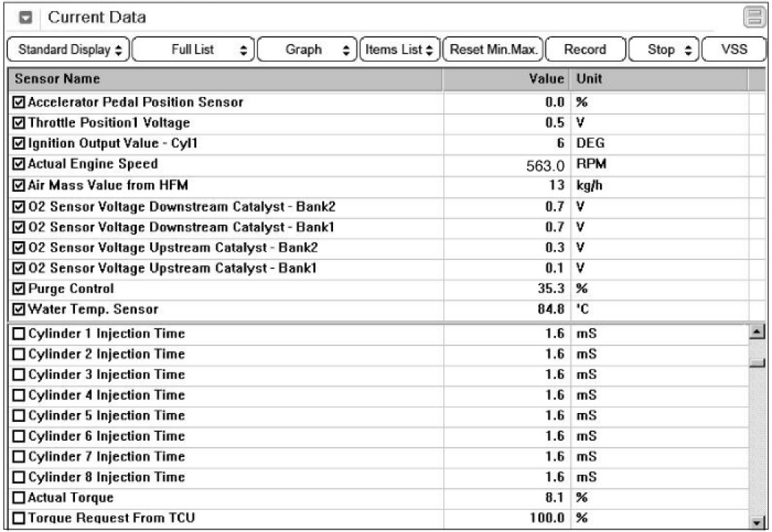Screen dimensions: 772x532
Task: Expand the Full List dropdown
Action: tap(193, 50)
